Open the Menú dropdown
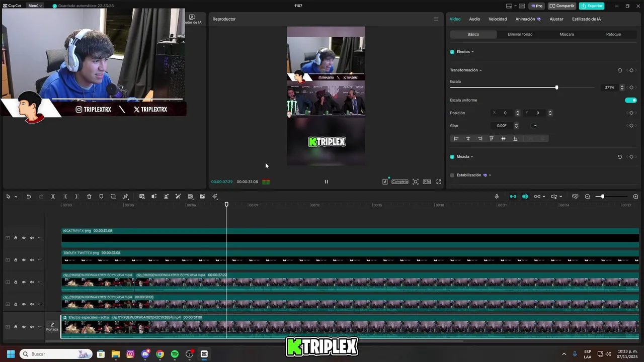 tap(35, 6)
